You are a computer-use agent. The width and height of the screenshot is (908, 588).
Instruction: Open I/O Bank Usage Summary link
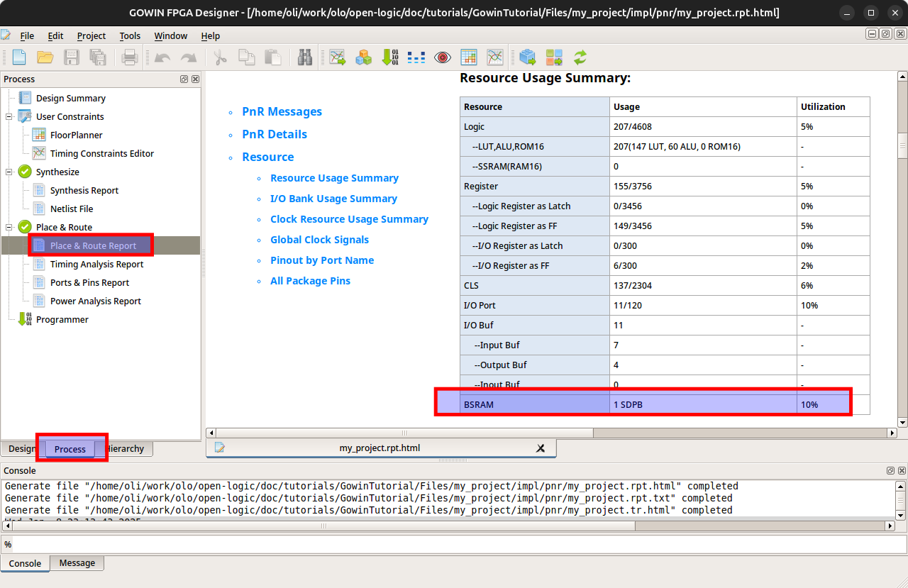click(x=333, y=199)
